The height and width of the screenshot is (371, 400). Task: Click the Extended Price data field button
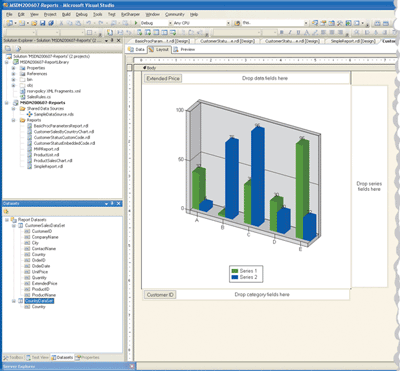coord(163,78)
